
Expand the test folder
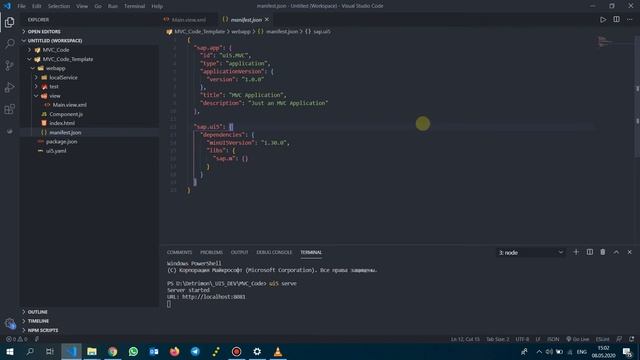pos(89,87)
